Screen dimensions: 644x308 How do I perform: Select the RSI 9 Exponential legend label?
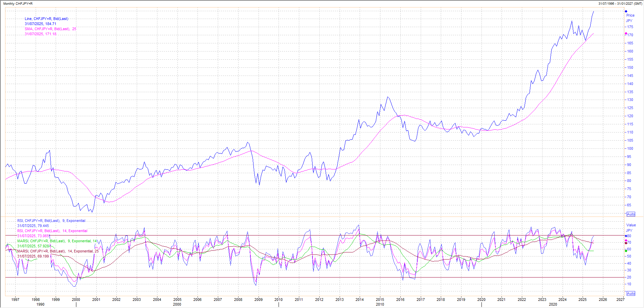51,221
